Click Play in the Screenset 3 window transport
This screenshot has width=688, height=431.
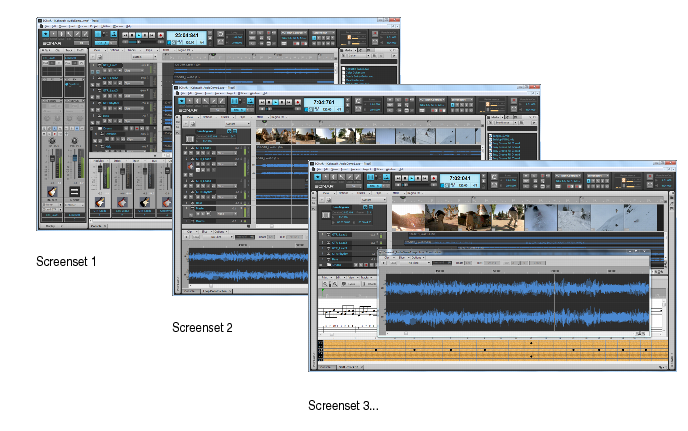[412, 178]
